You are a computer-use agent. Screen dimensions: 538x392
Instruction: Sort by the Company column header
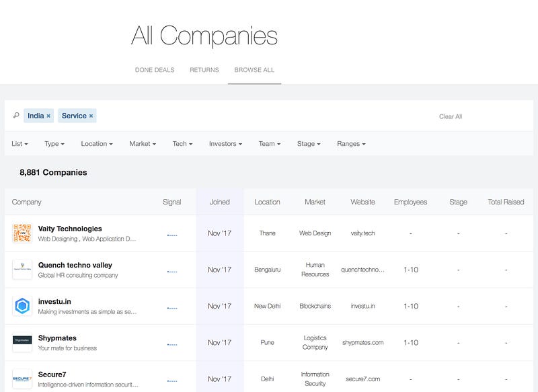click(x=26, y=202)
